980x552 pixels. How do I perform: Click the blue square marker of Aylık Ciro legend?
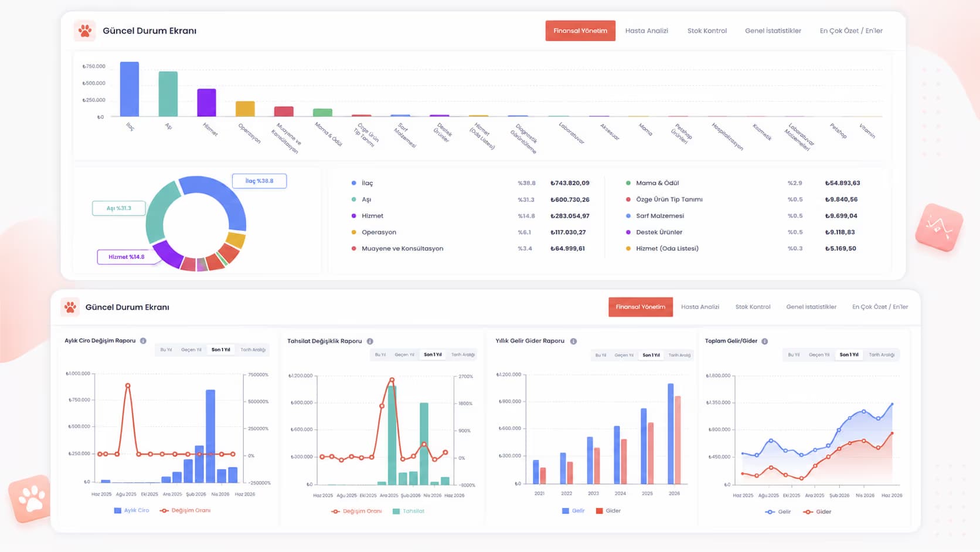click(118, 510)
